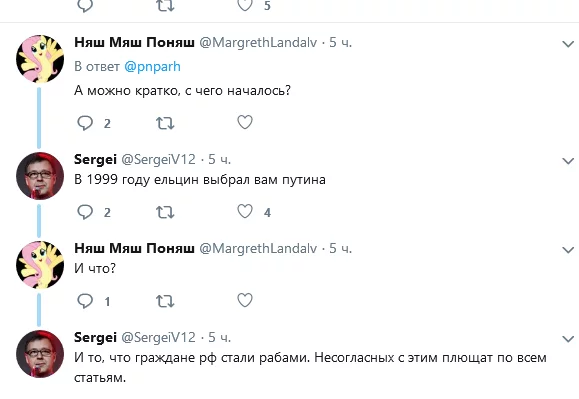Open the first Няш Мяш Поняш profile name
Image resolution: width=579 pixels, height=399 pixels.
[134, 42]
